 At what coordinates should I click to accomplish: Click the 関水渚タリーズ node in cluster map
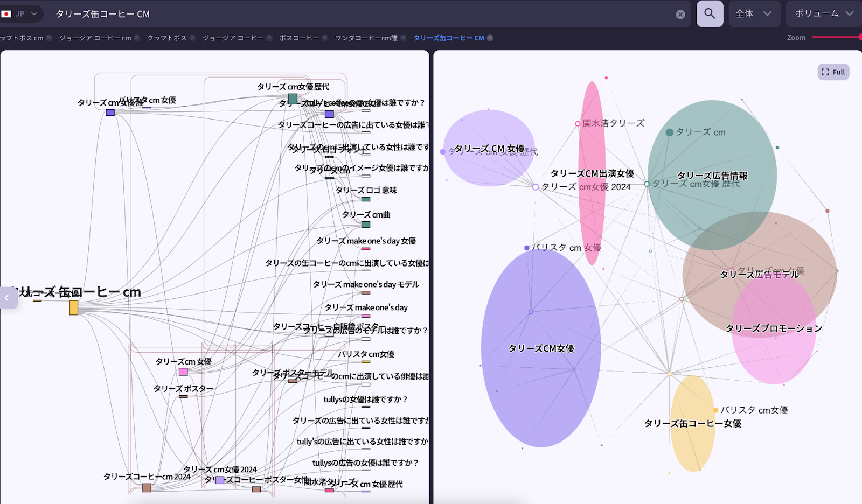click(x=578, y=123)
